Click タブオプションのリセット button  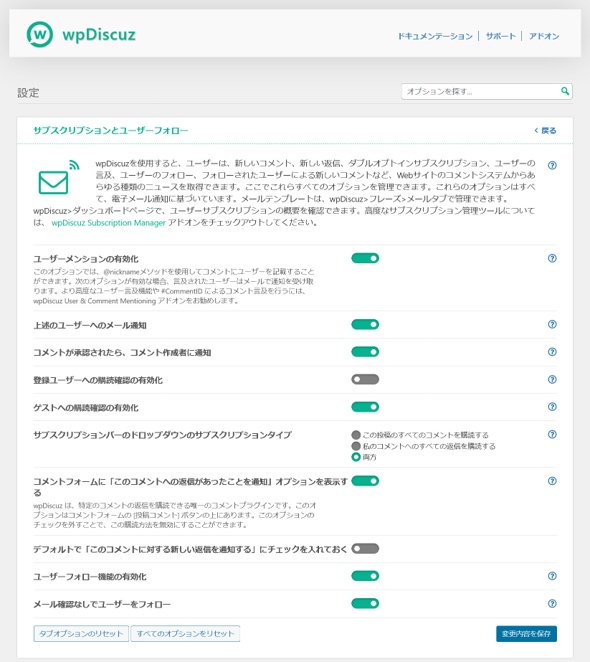(81, 634)
